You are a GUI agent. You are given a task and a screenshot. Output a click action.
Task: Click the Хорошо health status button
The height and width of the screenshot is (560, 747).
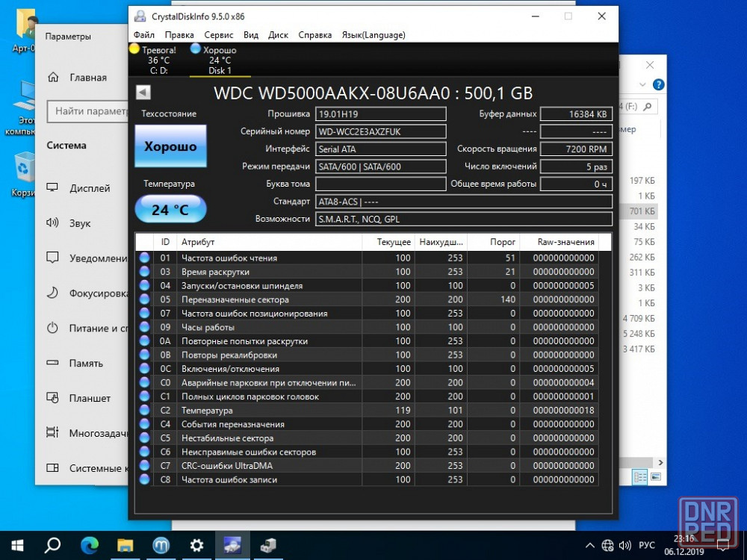[170, 146]
